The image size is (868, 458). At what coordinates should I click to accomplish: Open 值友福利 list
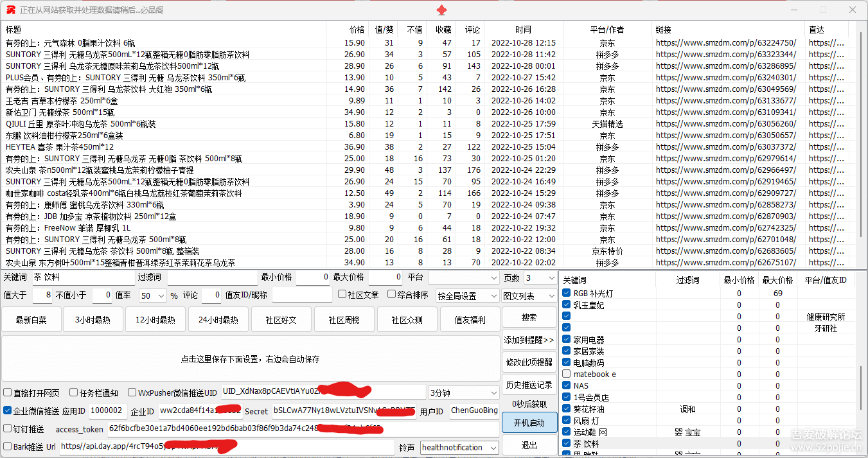470,319
